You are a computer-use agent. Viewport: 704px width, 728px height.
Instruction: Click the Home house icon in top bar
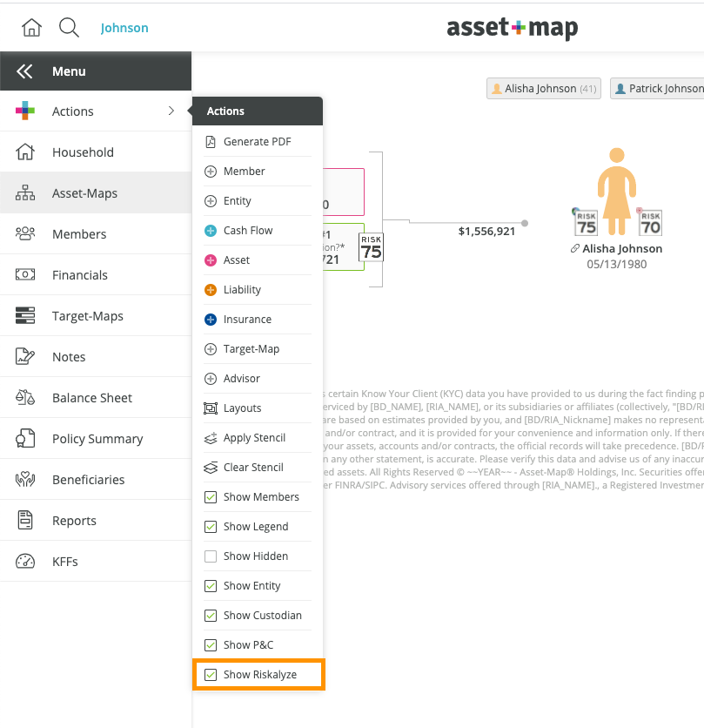(30, 27)
